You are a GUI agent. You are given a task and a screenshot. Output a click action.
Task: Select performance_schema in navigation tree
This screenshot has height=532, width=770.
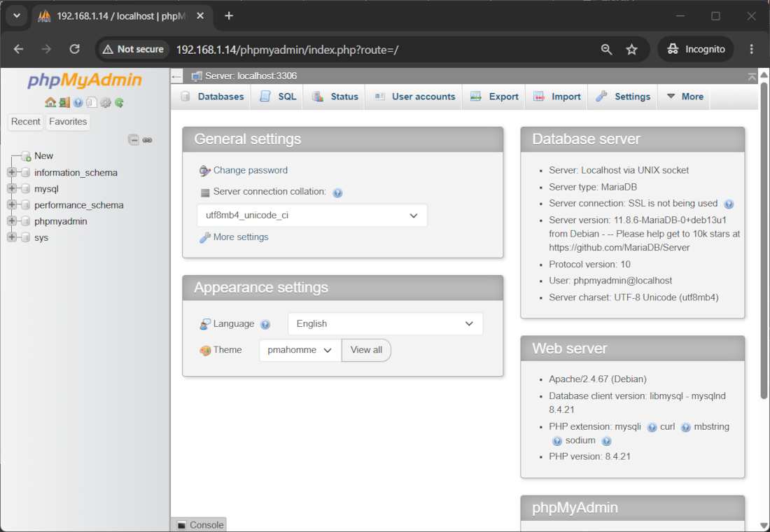78,205
